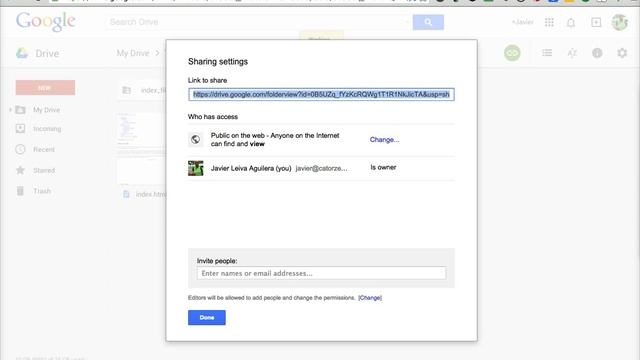Viewport: 640px width, 360px height.
Task: Open the AZ sort options icon
Action: pyautogui.click(x=572, y=53)
